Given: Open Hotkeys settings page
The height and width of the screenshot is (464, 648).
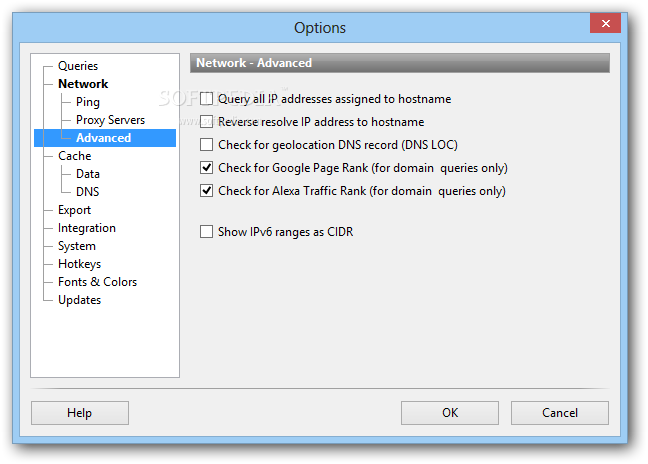Looking at the screenshot, I should pyautogui.click(x=79, y=264).
